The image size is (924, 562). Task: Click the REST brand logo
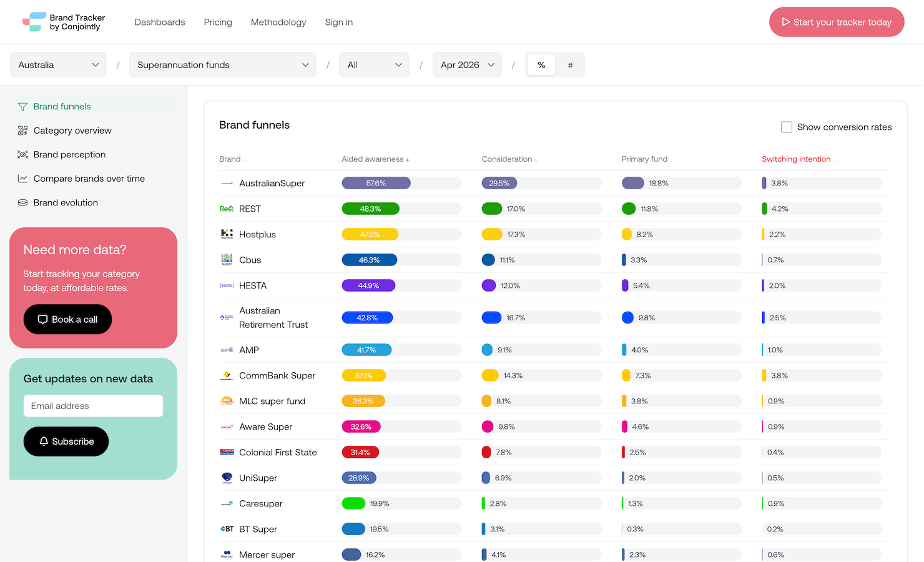(x=227, y=209)
